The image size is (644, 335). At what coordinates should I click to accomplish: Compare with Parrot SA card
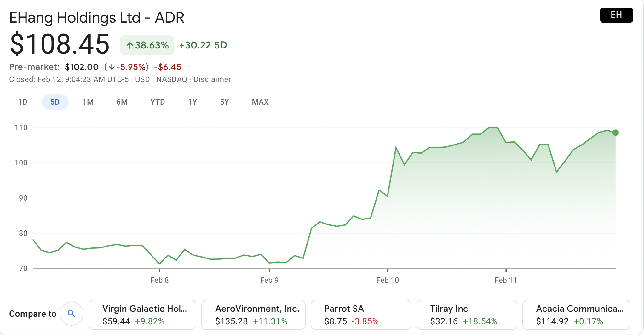(x=361, y=315)
